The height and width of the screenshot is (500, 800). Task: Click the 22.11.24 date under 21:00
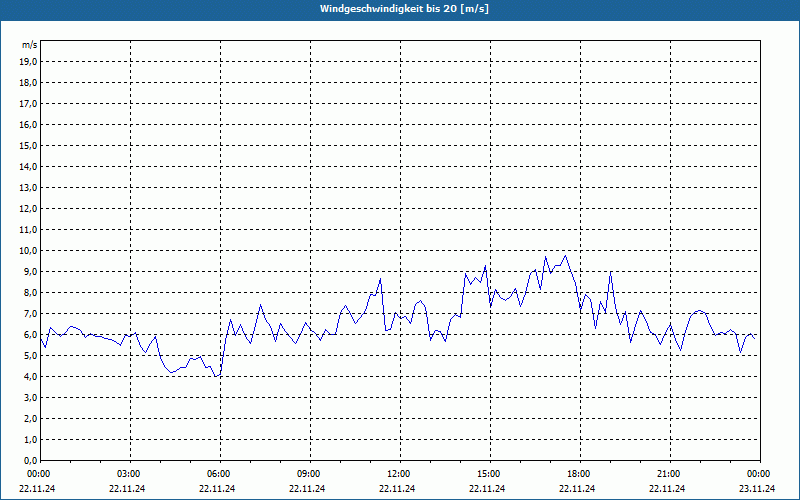click(667, 488)
